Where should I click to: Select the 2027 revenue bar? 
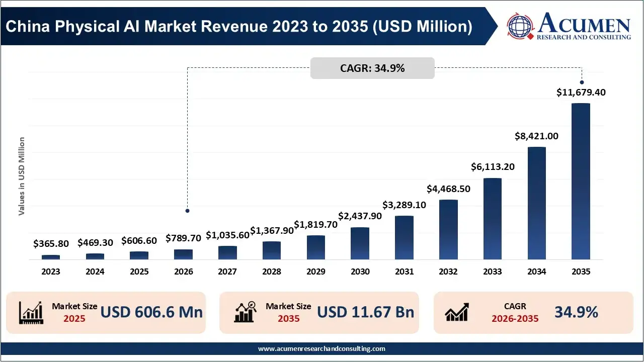227,252
